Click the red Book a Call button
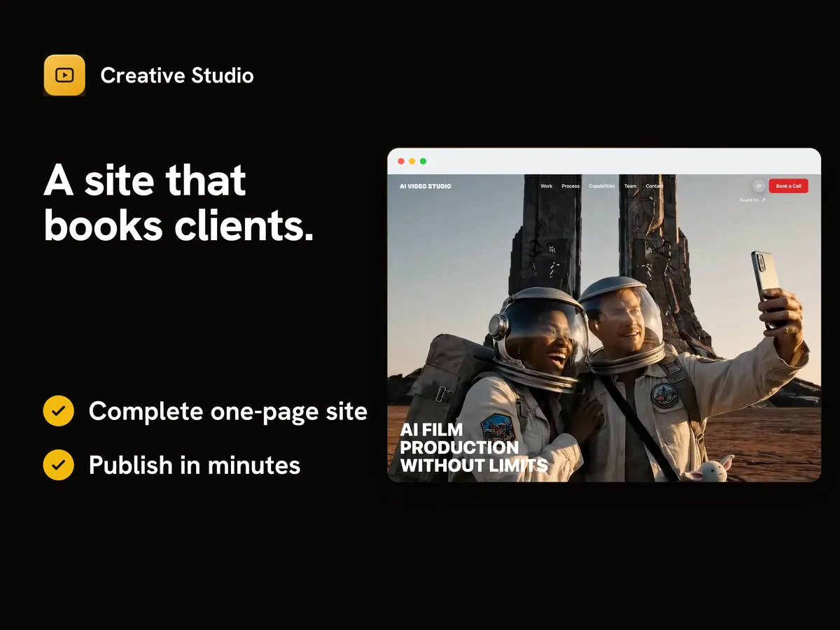The width and height of the screenshot is (840, 630). (x=789, y=186)
